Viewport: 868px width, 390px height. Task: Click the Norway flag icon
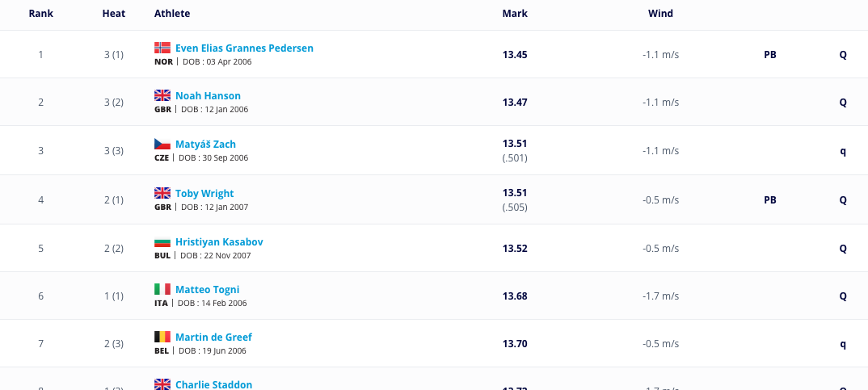pyautogui.click(x=162, y=48)
